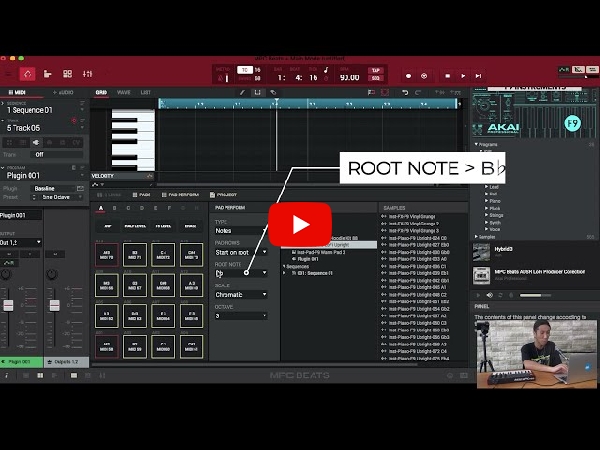
Task: Adjust the Plugin 001 channel volume fader
Action: click(x=8, y=305)
